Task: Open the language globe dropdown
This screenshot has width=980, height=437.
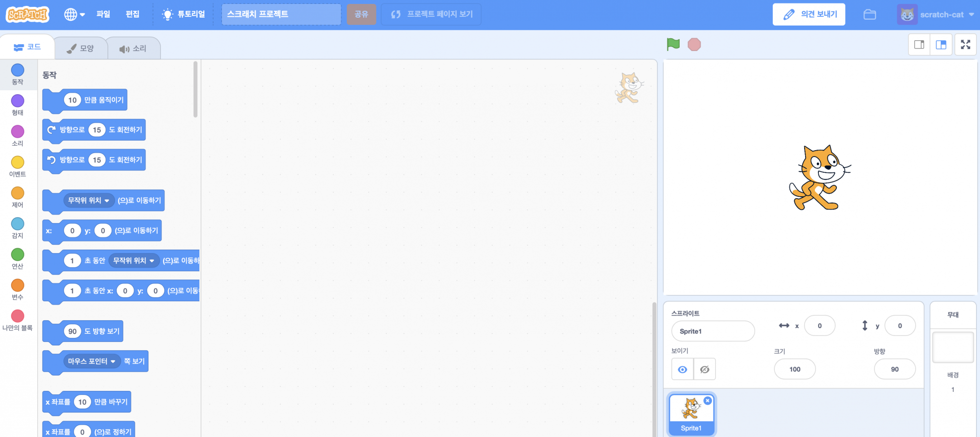Action: click(74, 15)
